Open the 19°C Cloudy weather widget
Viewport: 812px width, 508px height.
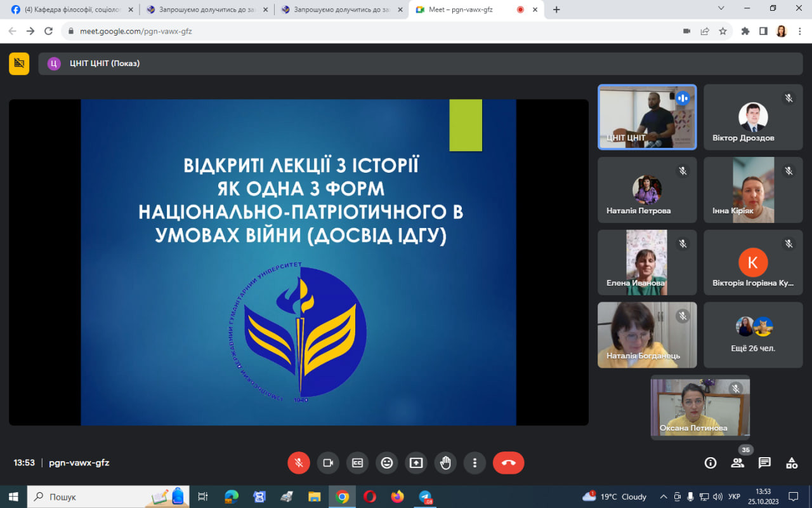tap(615, 497)
